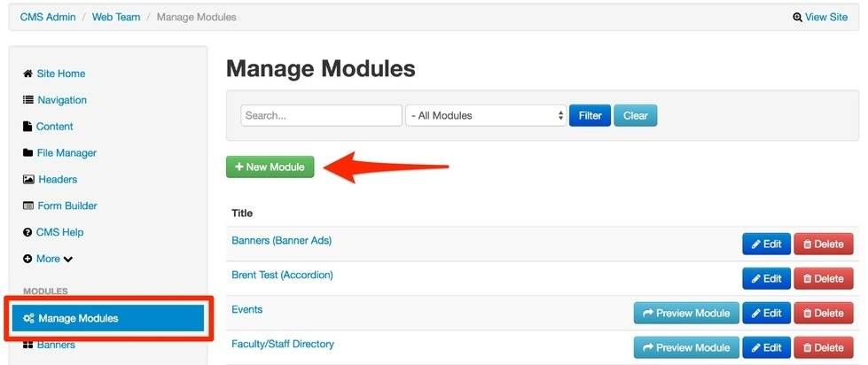Open CMS Help page

click(x=59, y=232)
